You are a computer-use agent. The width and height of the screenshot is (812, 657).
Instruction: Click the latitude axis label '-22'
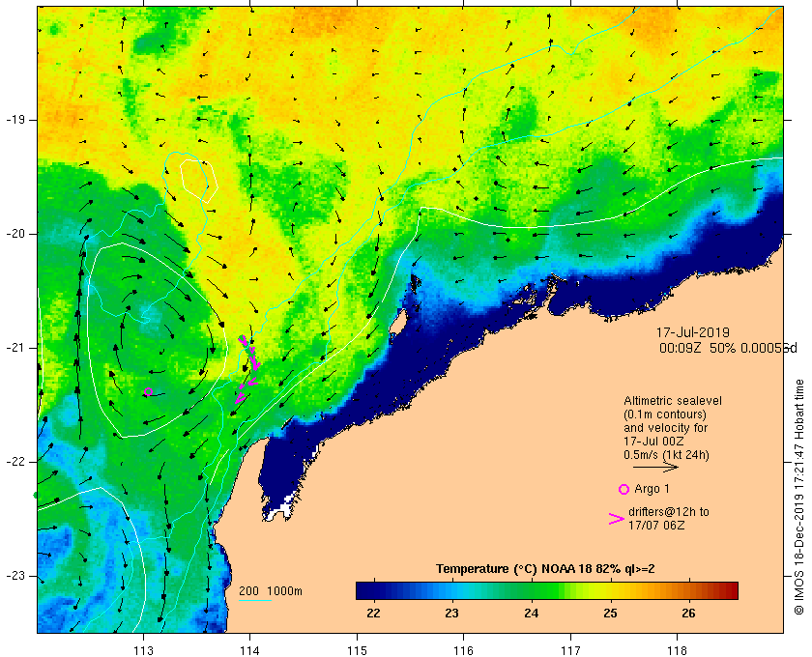pyautogui.click(x=15, y=461)
